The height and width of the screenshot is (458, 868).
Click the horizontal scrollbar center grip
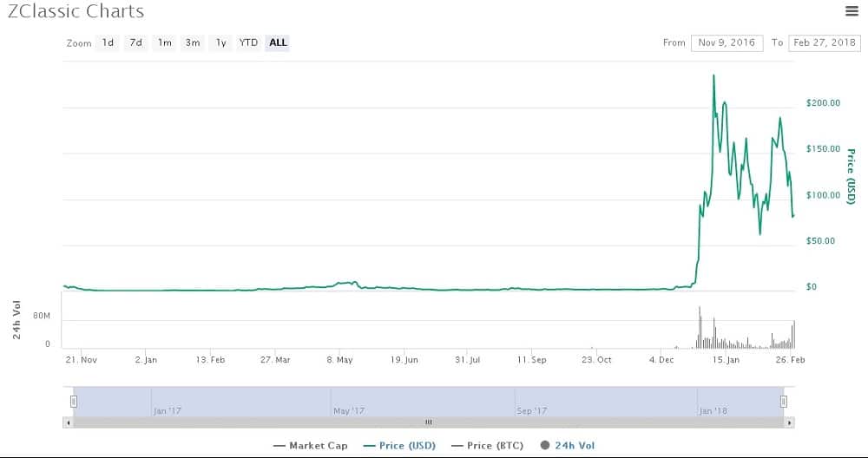(428, 422)
